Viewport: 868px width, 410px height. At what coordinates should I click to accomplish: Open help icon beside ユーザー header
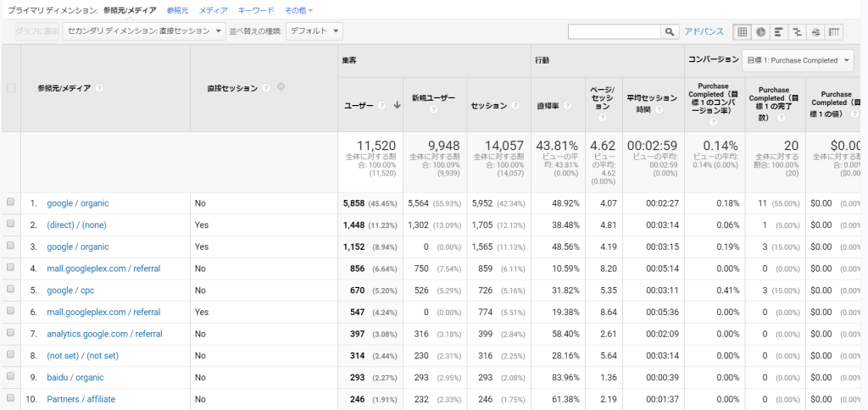point(381,106)
